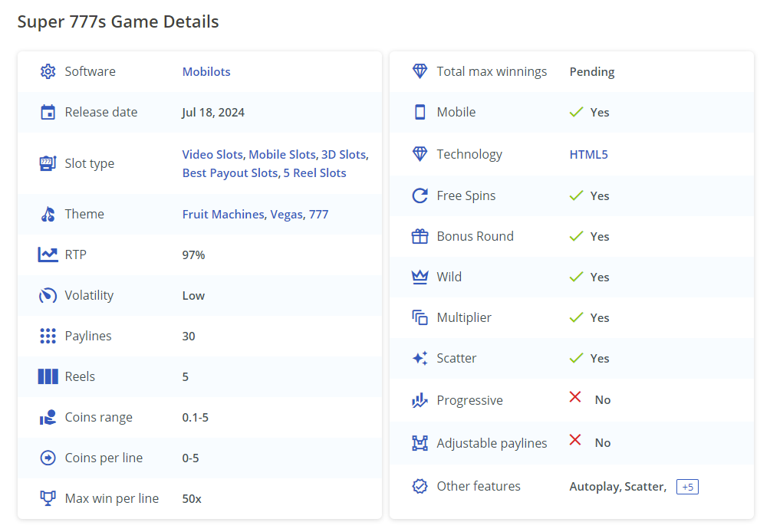Click the 50x max win value
Viewport: 770px width, 532px height.
coord(192,499)
